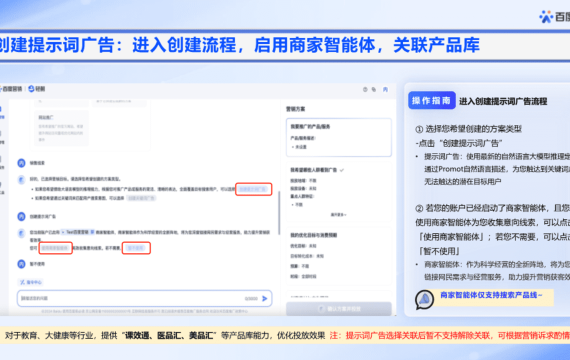This screenshot has height=360, width=570.
Task: Click the bot avatar beside 商家智能体 reply
Action: (21, 233)
